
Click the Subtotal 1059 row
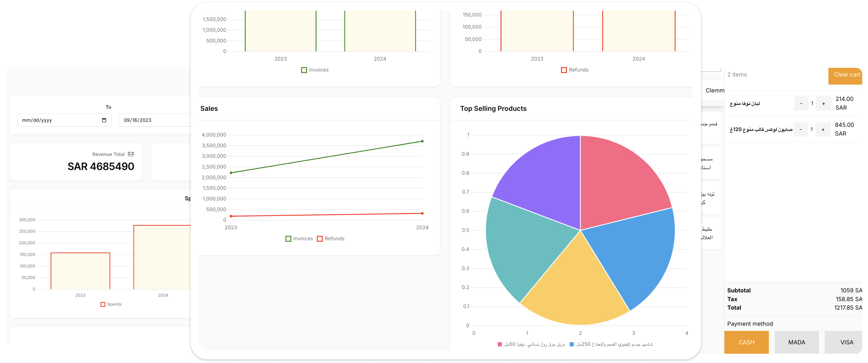coord(794,291)
